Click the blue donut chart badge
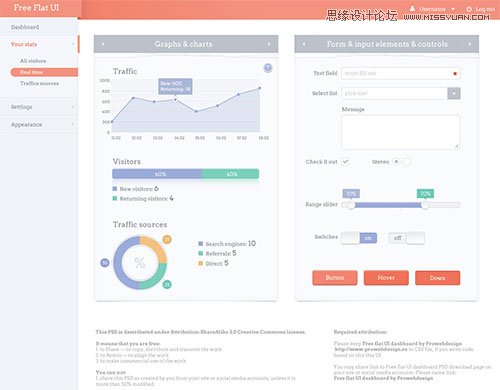 (x=105, y=263)
